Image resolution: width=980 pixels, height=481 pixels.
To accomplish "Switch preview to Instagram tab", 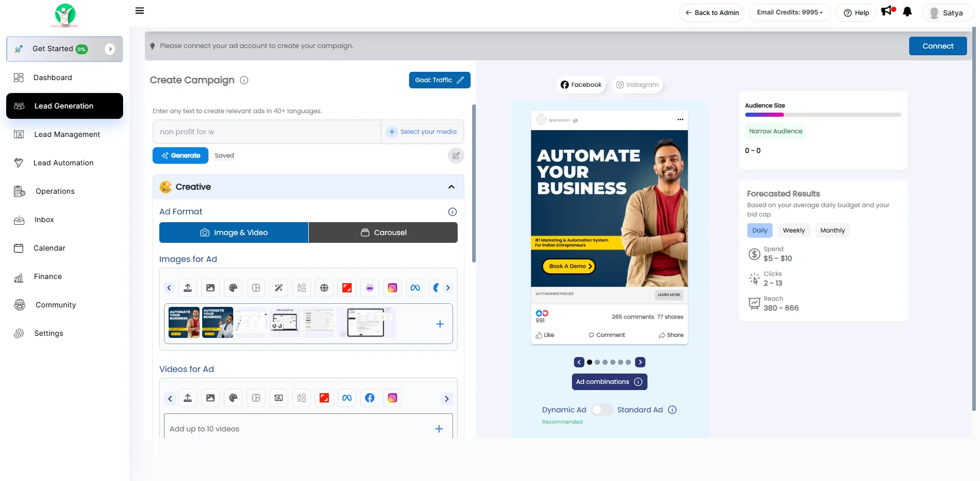I will click(x=637, y=85).
